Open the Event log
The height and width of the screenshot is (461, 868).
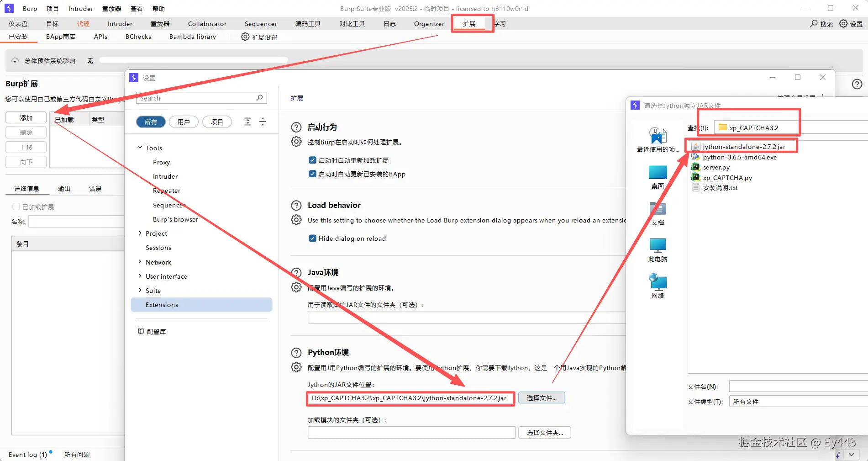point(28,455)
